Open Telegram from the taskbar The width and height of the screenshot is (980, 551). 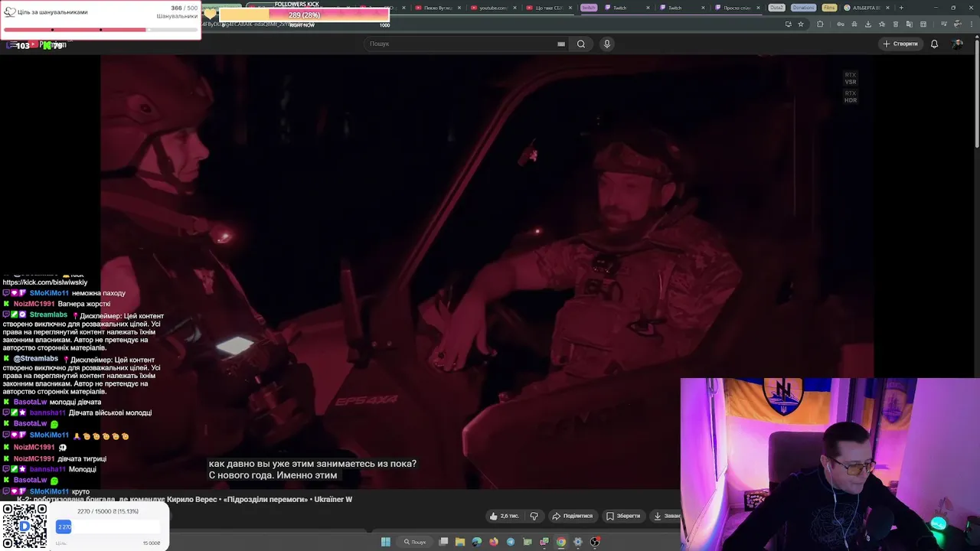click(x=511, y=542)
